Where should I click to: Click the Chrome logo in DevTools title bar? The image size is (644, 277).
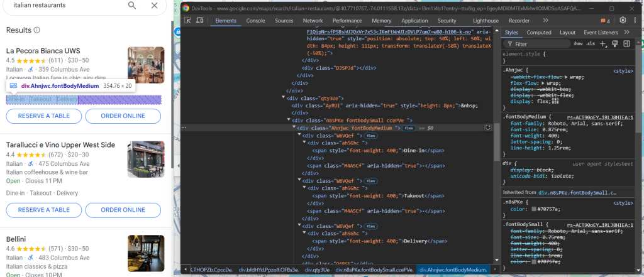click(186, 8)
